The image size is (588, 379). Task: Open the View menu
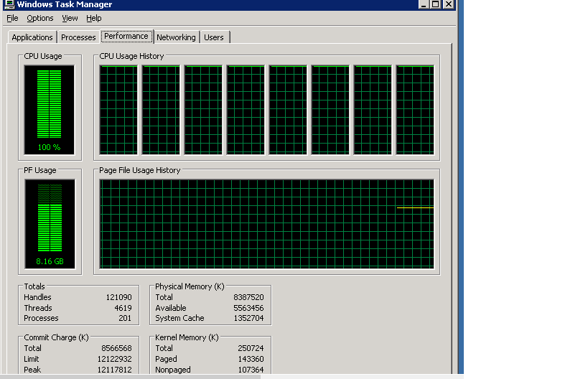pos(70,18)
